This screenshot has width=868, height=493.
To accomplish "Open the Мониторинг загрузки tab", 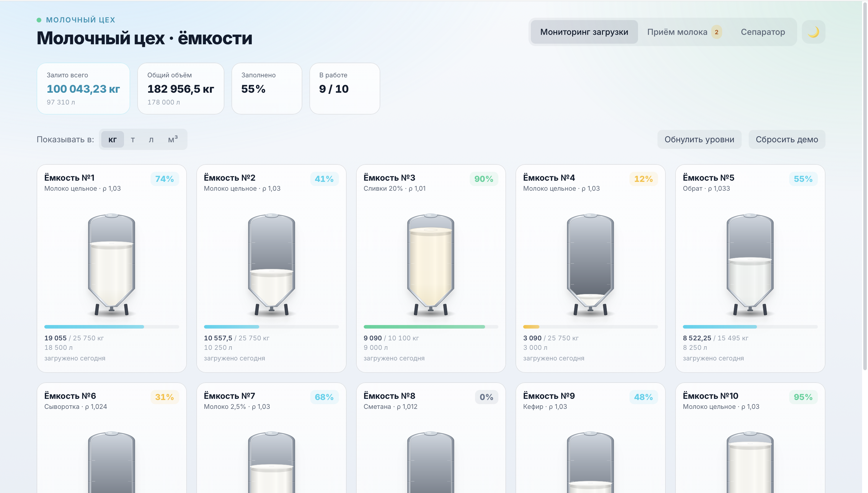I will [x=584, y=32].
